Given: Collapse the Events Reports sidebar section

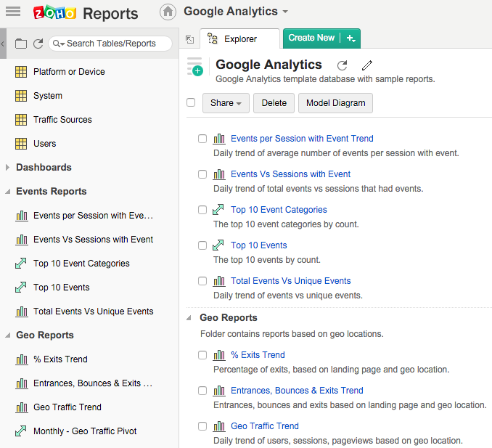Looking at the screenshot, I should coord(8,192).
